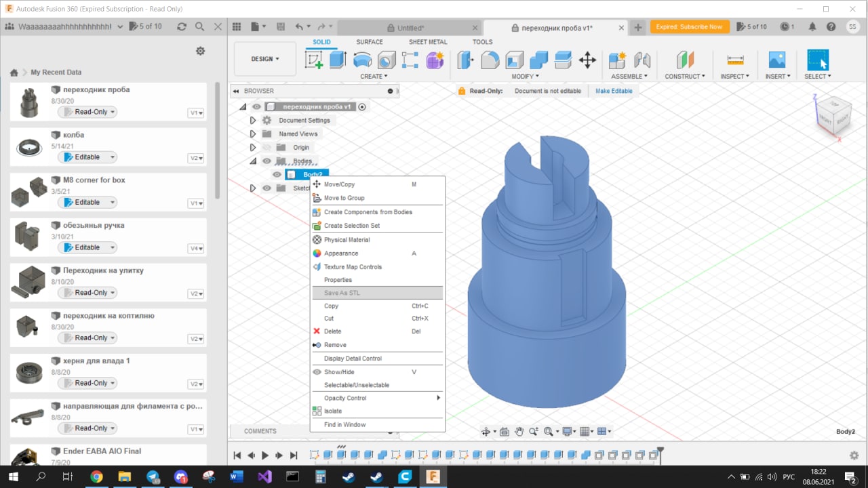The height and width of the screenshot is (488, 868).
Task: Open M8 corner for box thumbnail
Action: pos(29,192)
